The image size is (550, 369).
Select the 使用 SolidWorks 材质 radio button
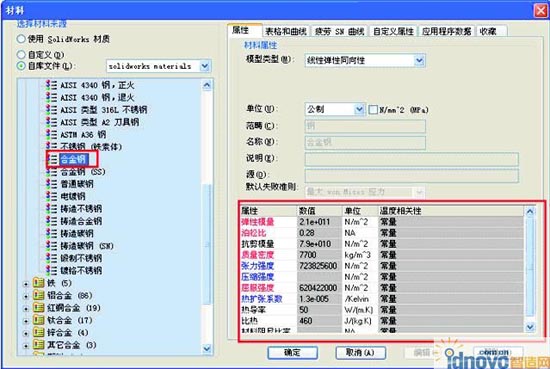pyautogui.click(x=21, y=39)
